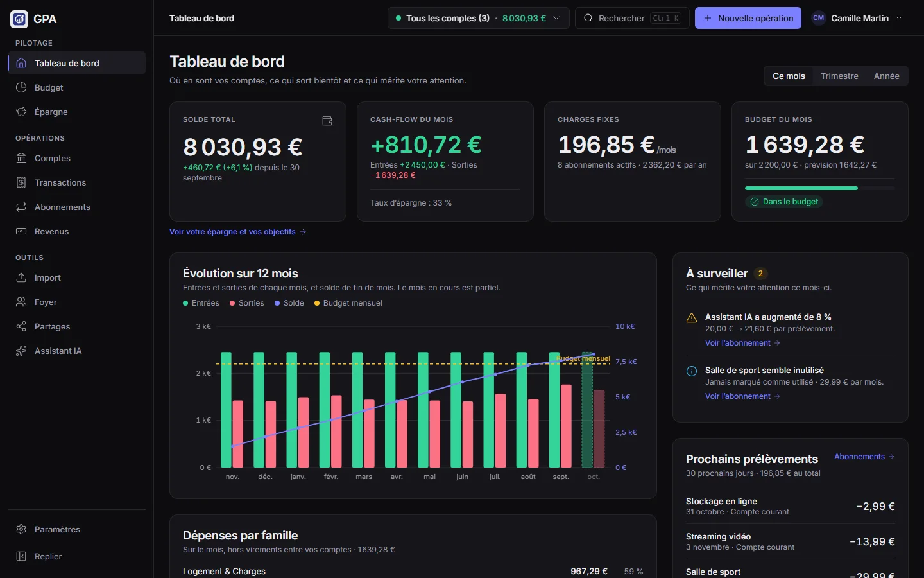
Task: Click the checkmark icon in Dans le budget badge
Action: coord(755,202)
